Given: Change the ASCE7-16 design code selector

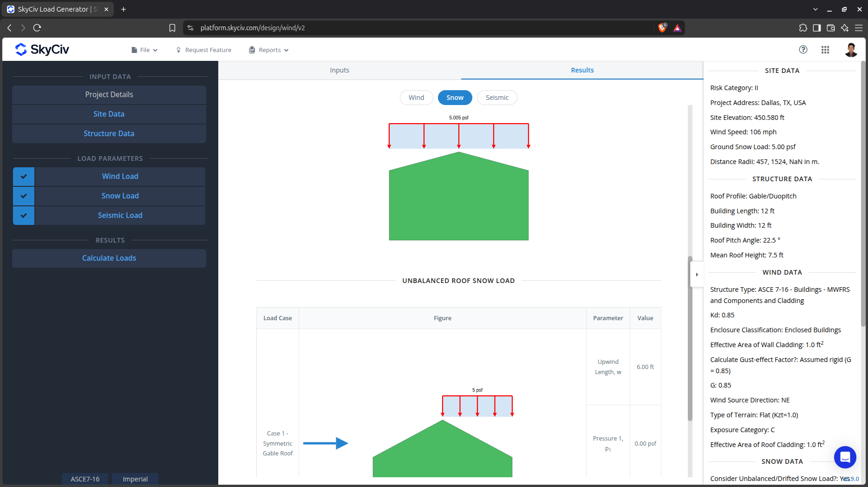Looking at the screenshot, I should (85, 479).
